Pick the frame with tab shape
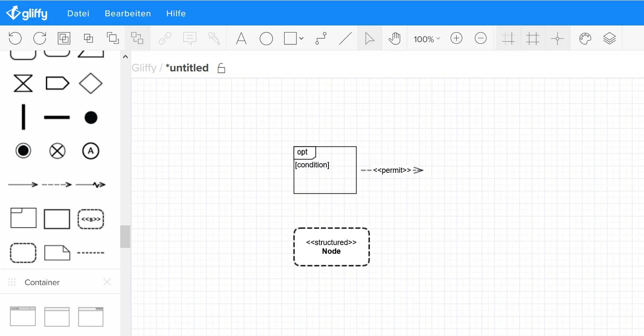The width and height of the screenshot is (644, 336). (x=23, y=218)
